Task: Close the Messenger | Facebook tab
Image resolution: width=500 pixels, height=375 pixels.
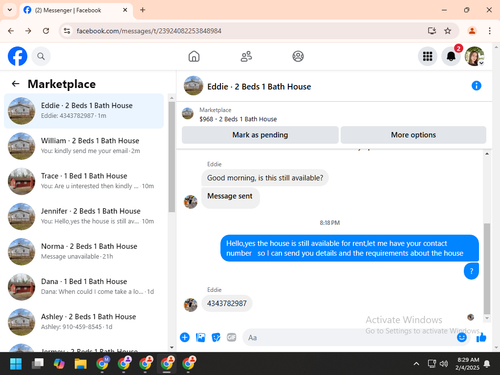Action: tap(125, 10)
